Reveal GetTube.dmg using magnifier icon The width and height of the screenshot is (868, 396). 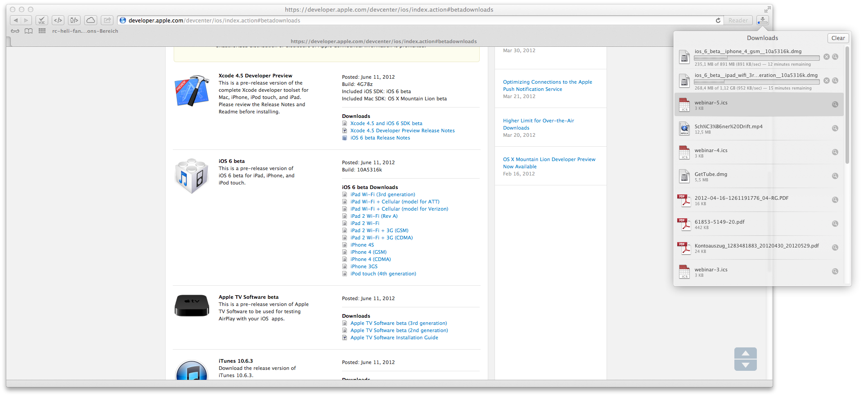click(835, 176)
